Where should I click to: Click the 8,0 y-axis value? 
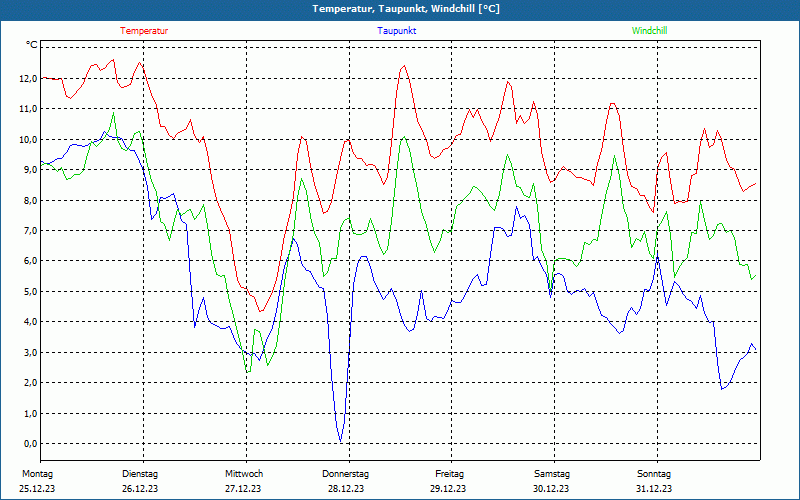click(x=31, y=200)
